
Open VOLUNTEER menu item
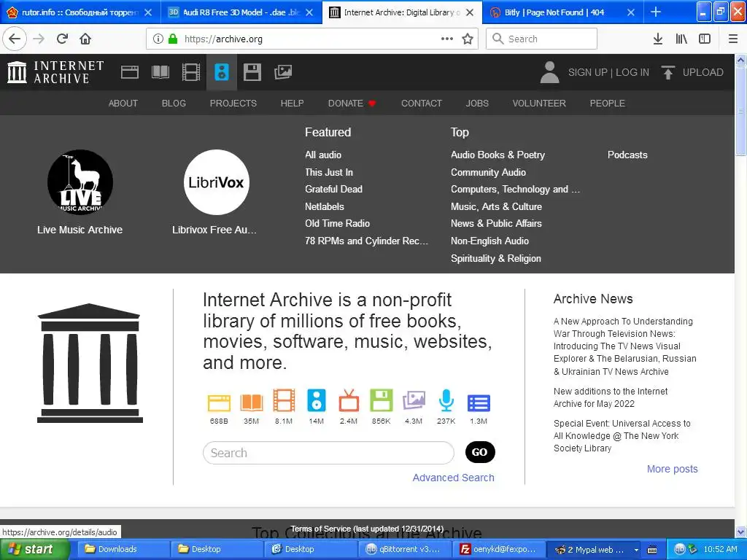pyautogui.click(x=539, y=103)
